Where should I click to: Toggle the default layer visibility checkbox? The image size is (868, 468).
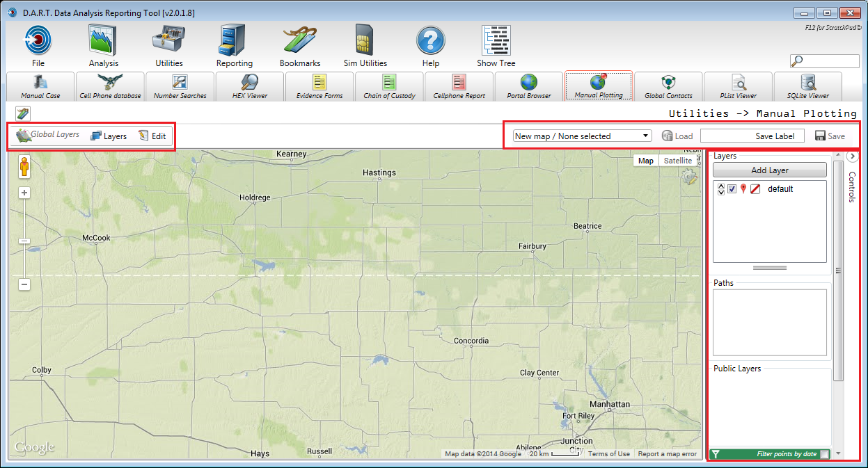click(x=732, y=189)
